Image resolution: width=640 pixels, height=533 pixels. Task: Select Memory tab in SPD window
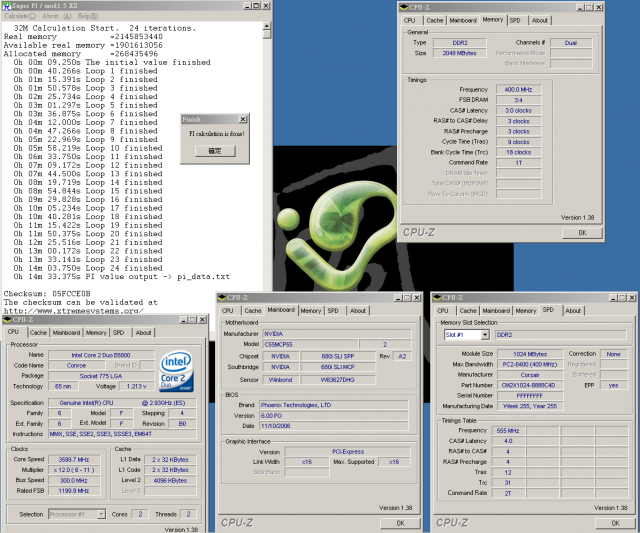click(526, 311)
